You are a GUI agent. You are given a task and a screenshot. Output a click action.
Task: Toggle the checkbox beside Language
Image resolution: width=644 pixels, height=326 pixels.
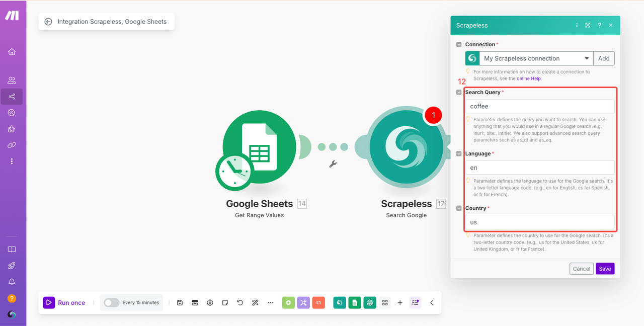[459, 154]
